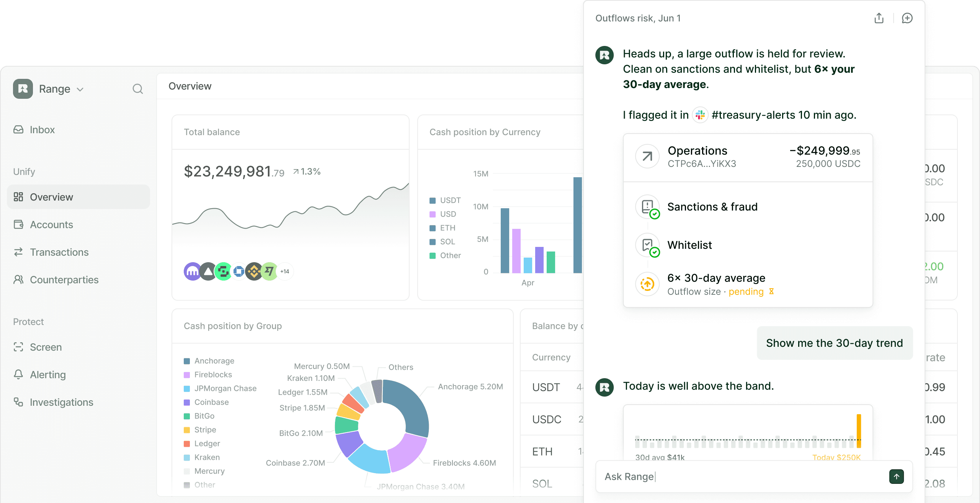This screenshot has width=980, height=503.
Task: Toggle the Anchorage legend entry
Action: (209, 361)
